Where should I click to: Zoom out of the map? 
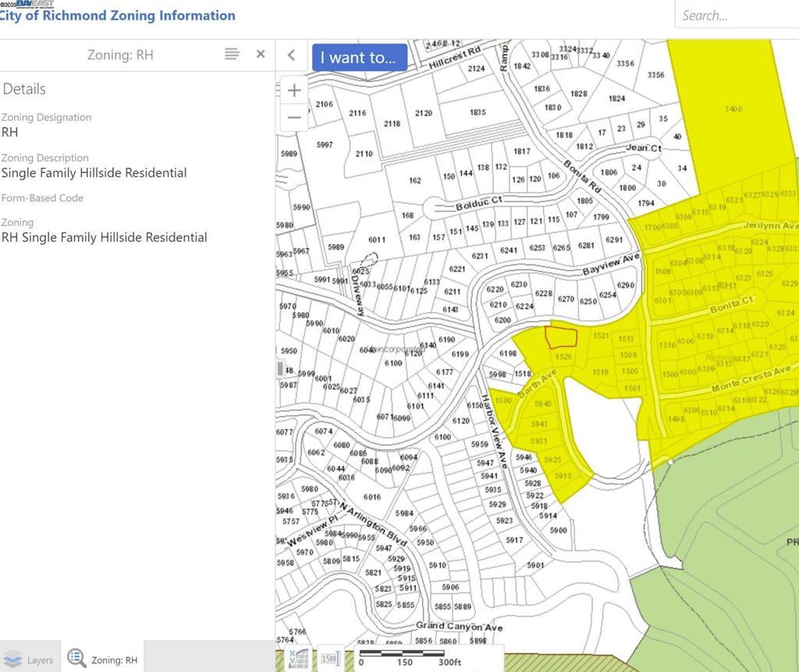coord(294,118)
